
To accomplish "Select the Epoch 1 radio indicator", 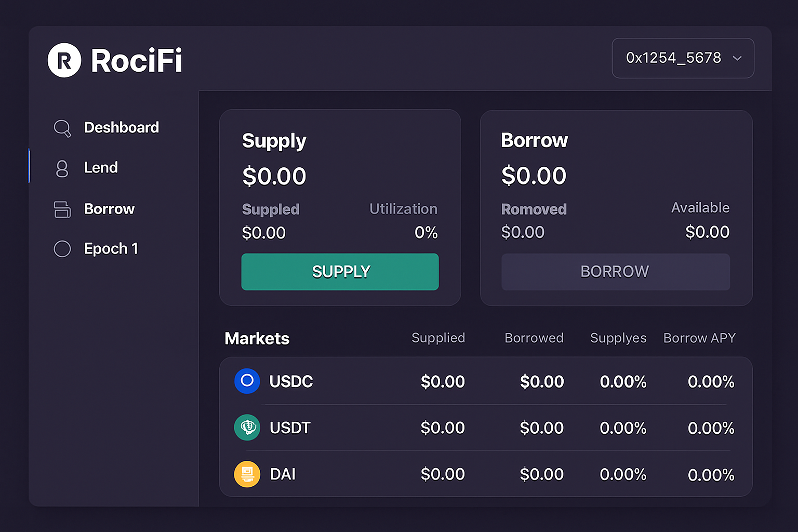I will [x=62, y=249].
